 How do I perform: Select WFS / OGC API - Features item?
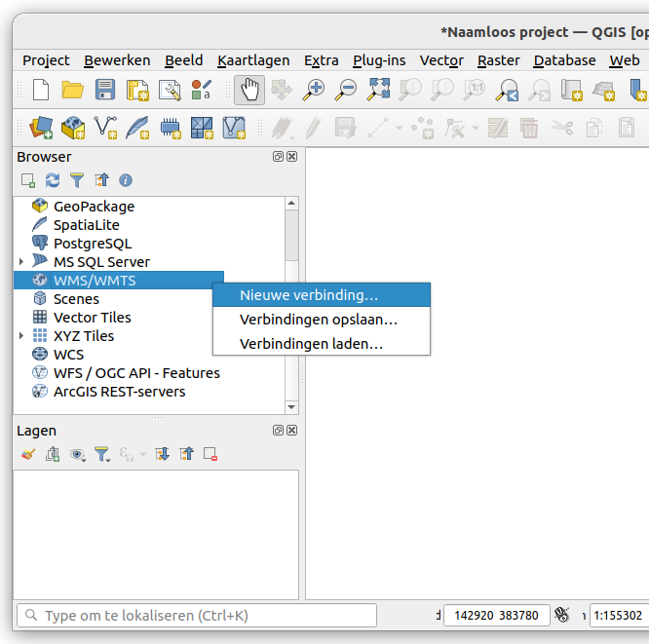pos(136,373)
